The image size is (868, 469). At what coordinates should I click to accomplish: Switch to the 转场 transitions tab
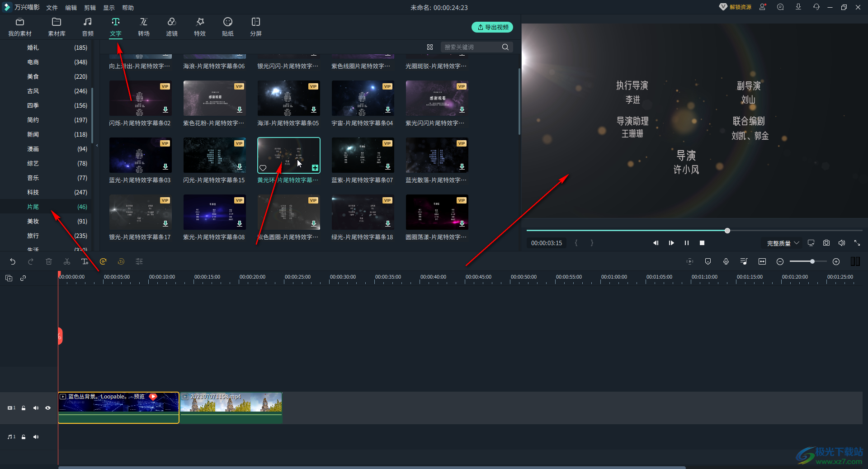click(x=144, y=27)
